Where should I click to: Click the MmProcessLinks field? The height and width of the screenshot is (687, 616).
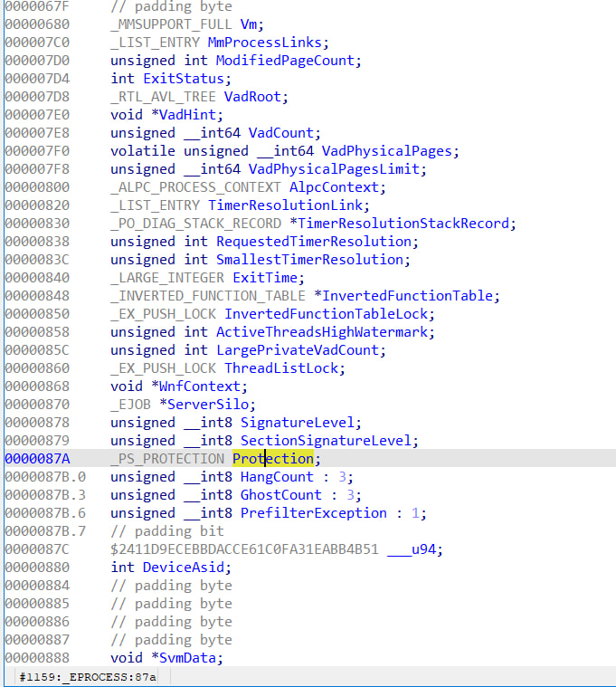click(x=268, y=43)
